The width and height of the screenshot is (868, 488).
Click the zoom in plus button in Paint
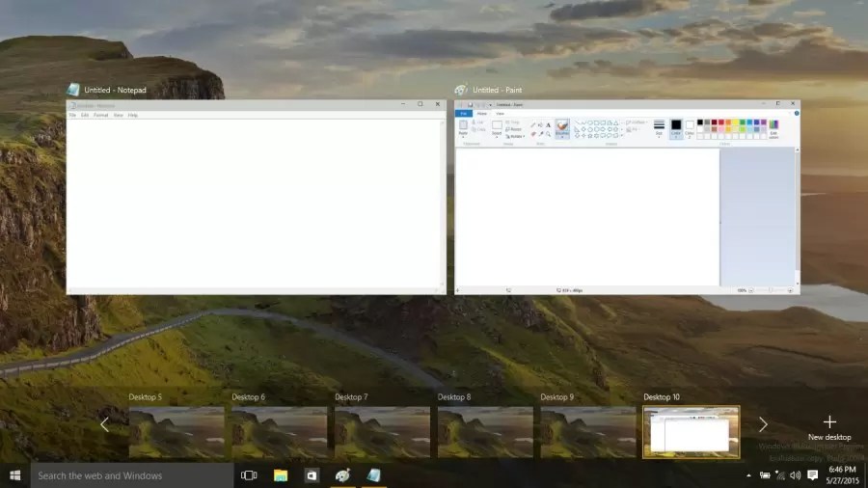[x=791, y=290]
